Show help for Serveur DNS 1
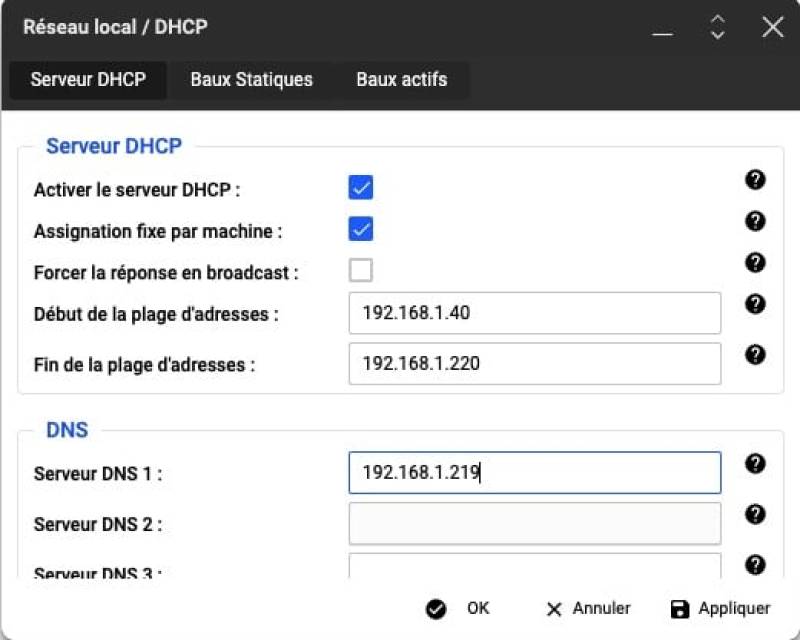This screenshot has height=640, width=800. coord(756,463)
